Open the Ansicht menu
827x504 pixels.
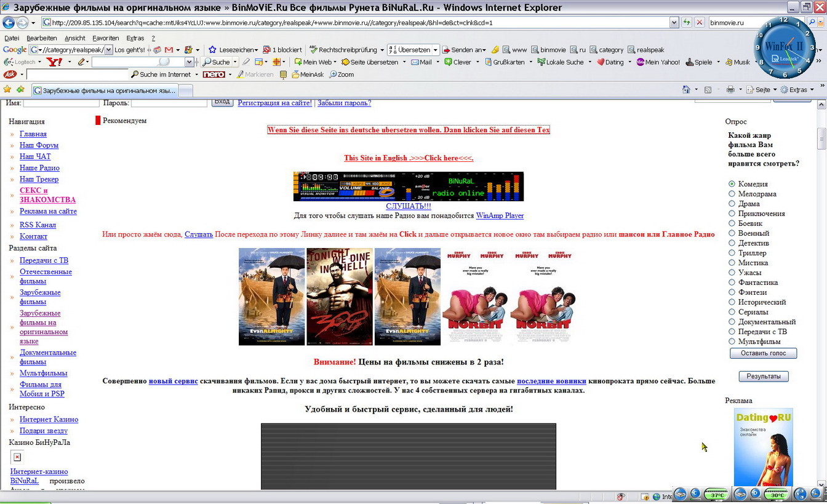point(75,38)
